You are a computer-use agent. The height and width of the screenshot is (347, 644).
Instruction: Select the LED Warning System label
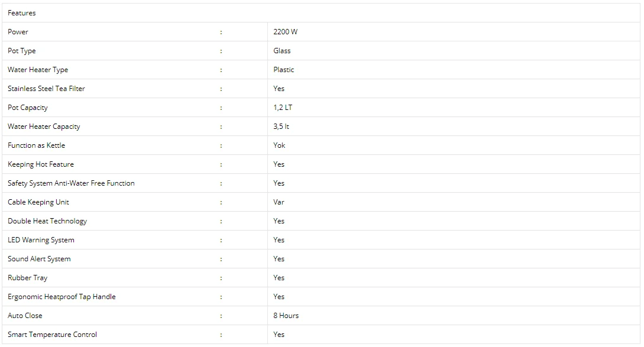click(41, 240)
